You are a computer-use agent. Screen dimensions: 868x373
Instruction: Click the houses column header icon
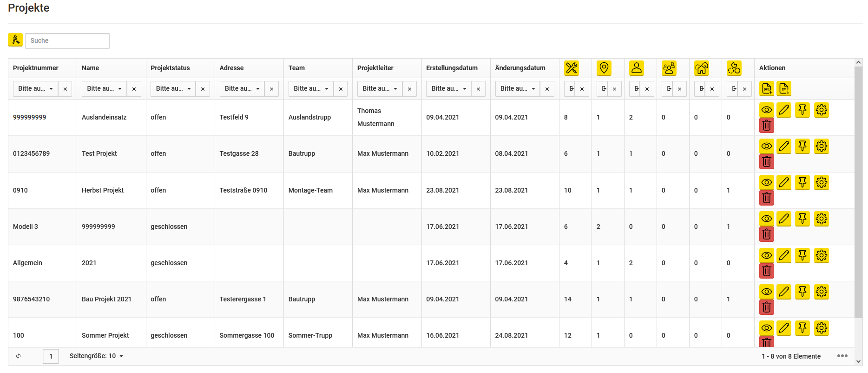702,68
